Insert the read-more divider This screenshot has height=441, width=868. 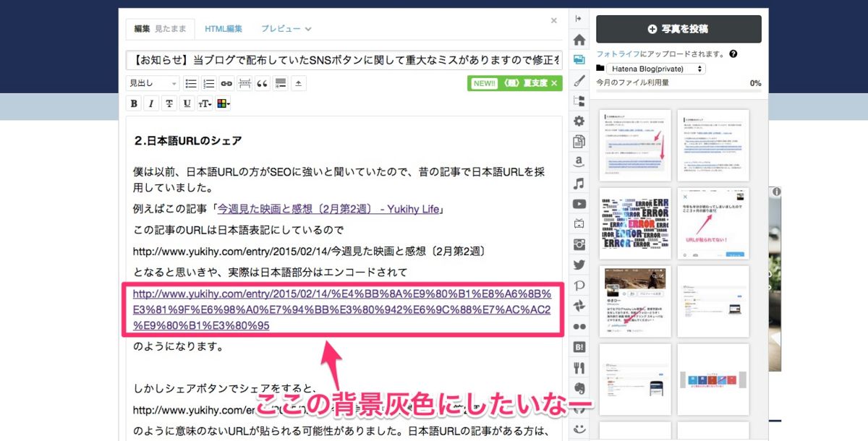[244, 83]
